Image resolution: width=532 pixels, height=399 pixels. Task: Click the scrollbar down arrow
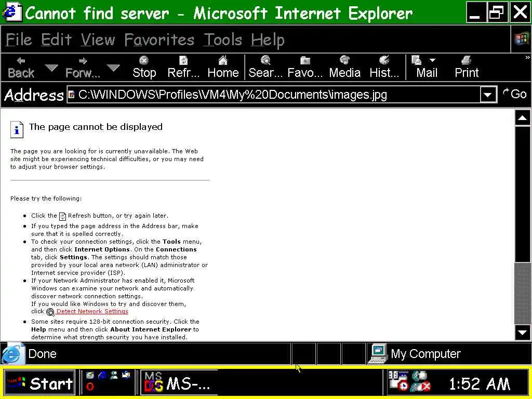click(523, 332)
